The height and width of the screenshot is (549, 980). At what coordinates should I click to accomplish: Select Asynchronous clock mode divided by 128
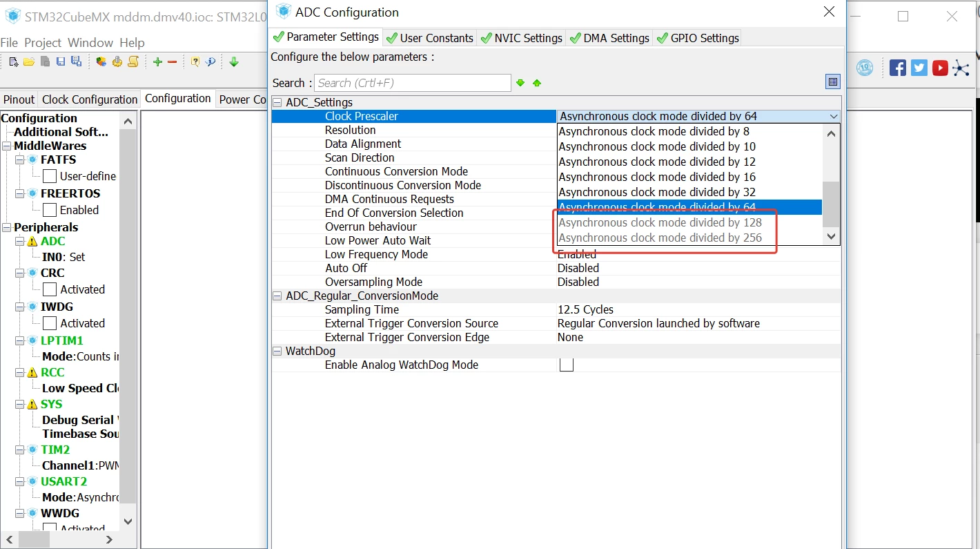click(660, 222)
